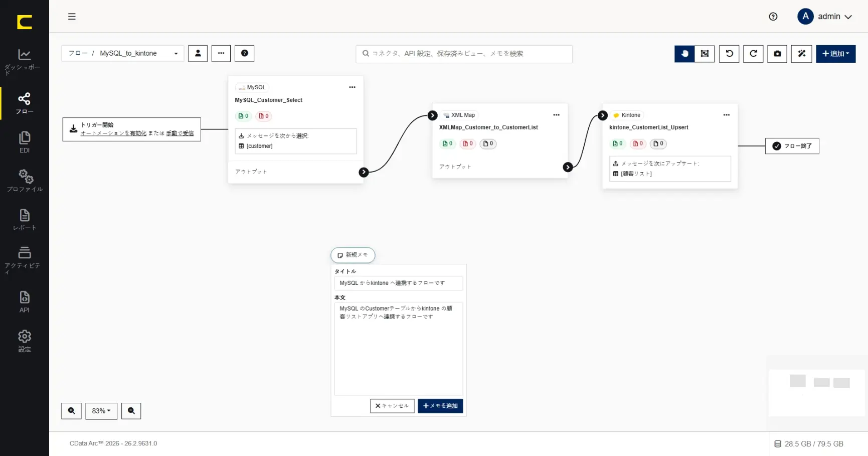Click the XML Map connector input port
The width and height of the screenshot is (868, 456).
(x=433, y=115)
